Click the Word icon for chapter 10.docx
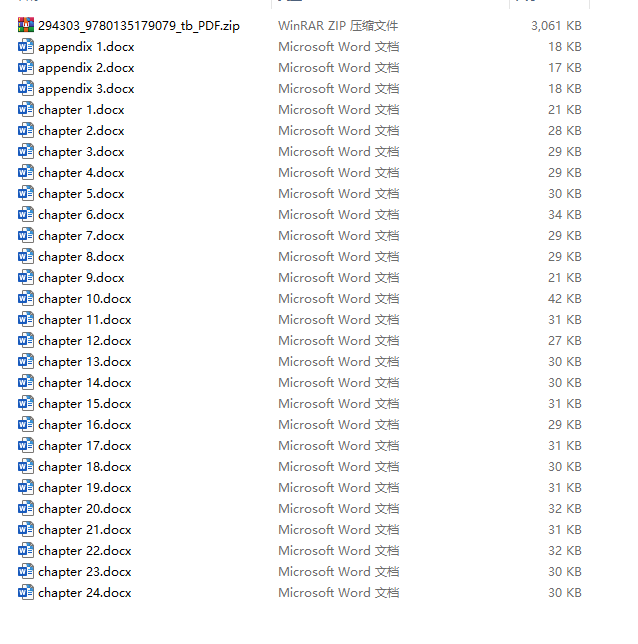 [26, 298]
